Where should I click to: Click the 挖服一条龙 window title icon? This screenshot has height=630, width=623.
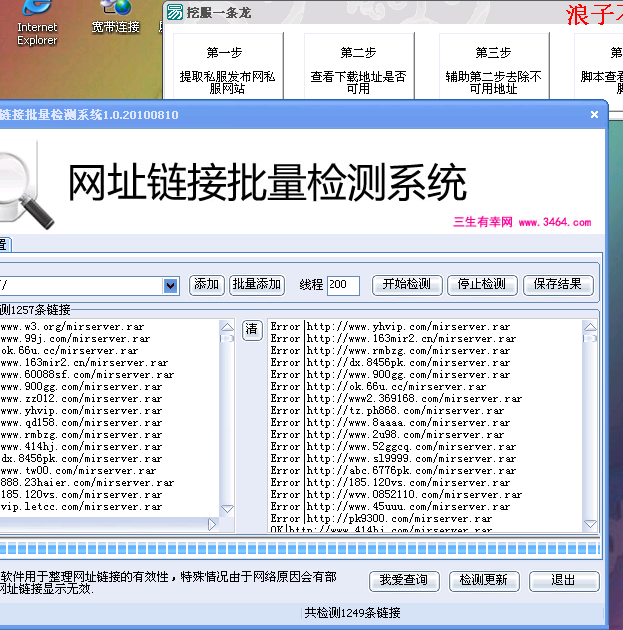point(175,13)
